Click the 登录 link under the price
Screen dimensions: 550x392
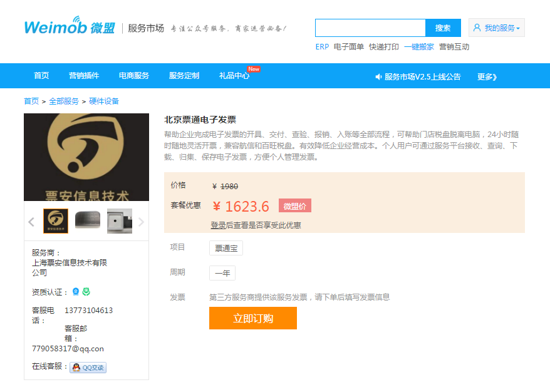pyautogui.click(x=218, y=225)
